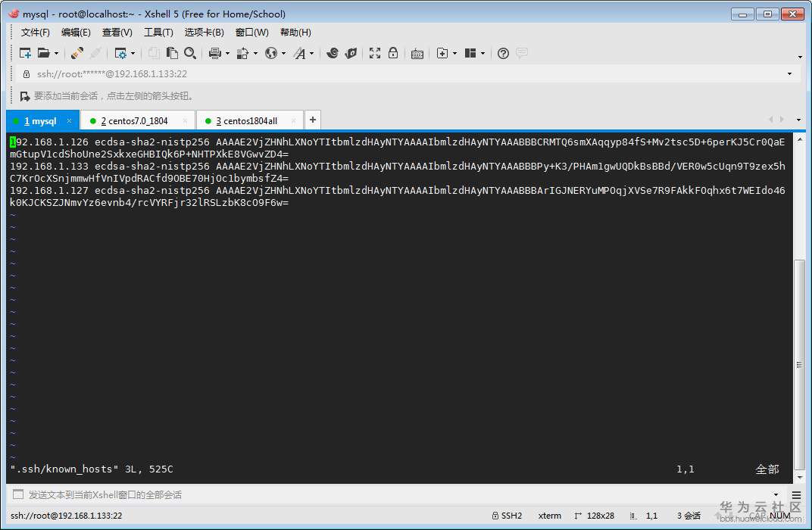
Task: Click the file transfer icon
Action: [x=242, y=53]
